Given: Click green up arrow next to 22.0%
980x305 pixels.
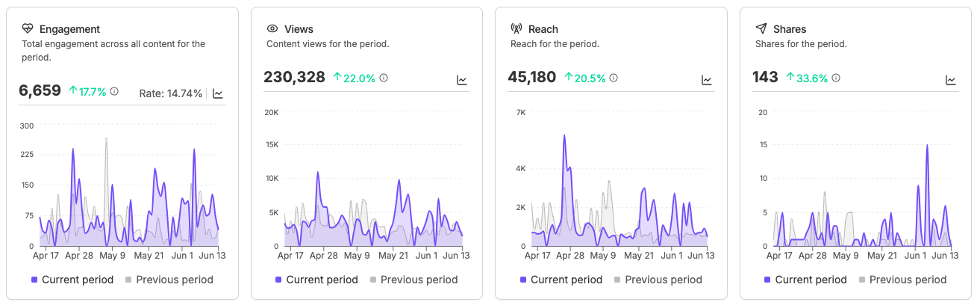Looking at the screenshot, I should click(x=337, y=78).
